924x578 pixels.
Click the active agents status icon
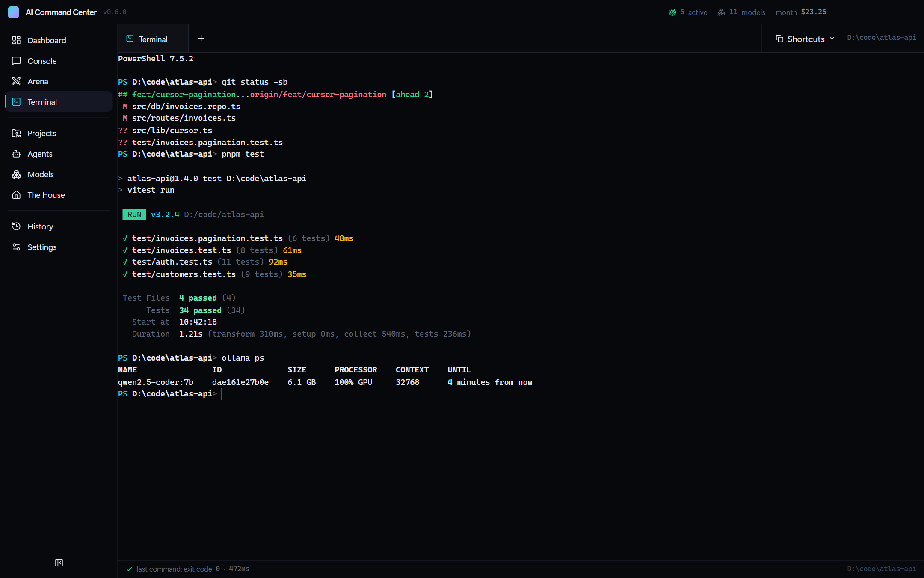[672, 12]
